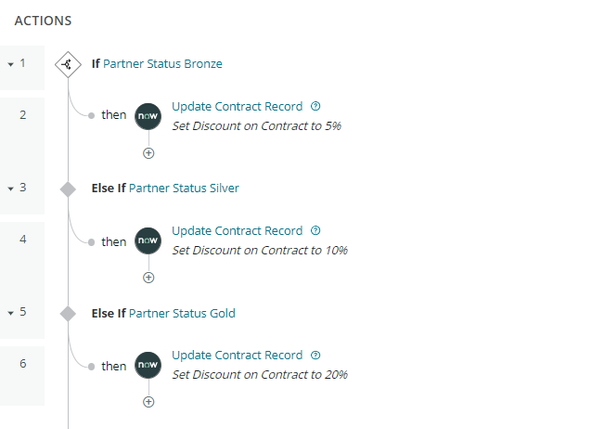The image size is (592, 429).
Task: Open the Partner Status Bronze condition
Action: (163, 64)
